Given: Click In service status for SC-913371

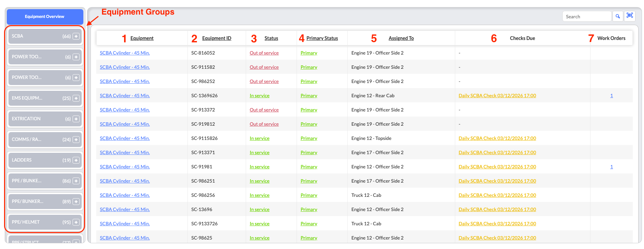Looking at the screenshot, I should coord(259,152).
